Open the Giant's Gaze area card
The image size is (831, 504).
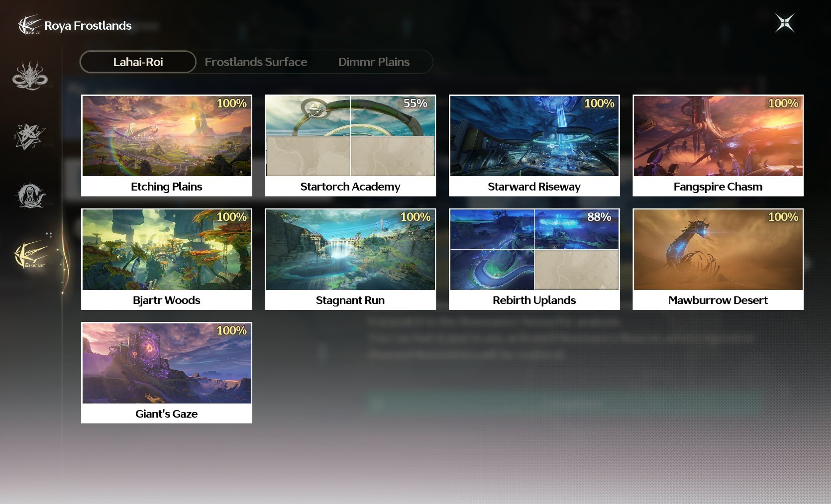click(167, 373)
